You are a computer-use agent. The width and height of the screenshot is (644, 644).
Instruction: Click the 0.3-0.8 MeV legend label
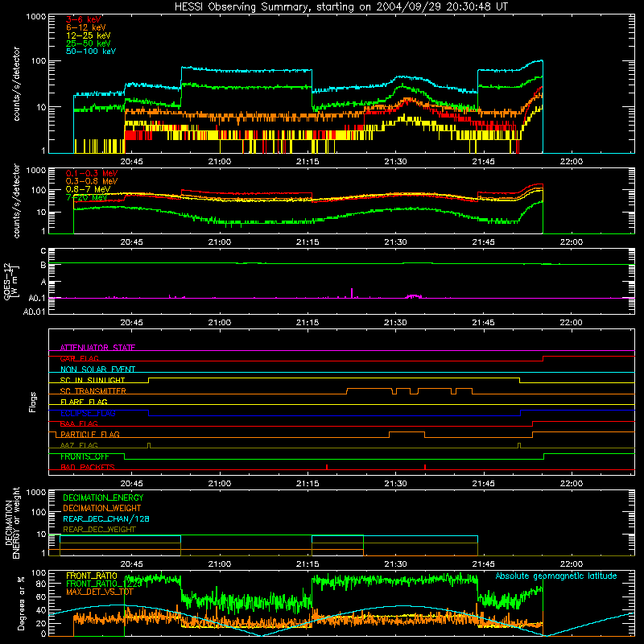(92, 181)
